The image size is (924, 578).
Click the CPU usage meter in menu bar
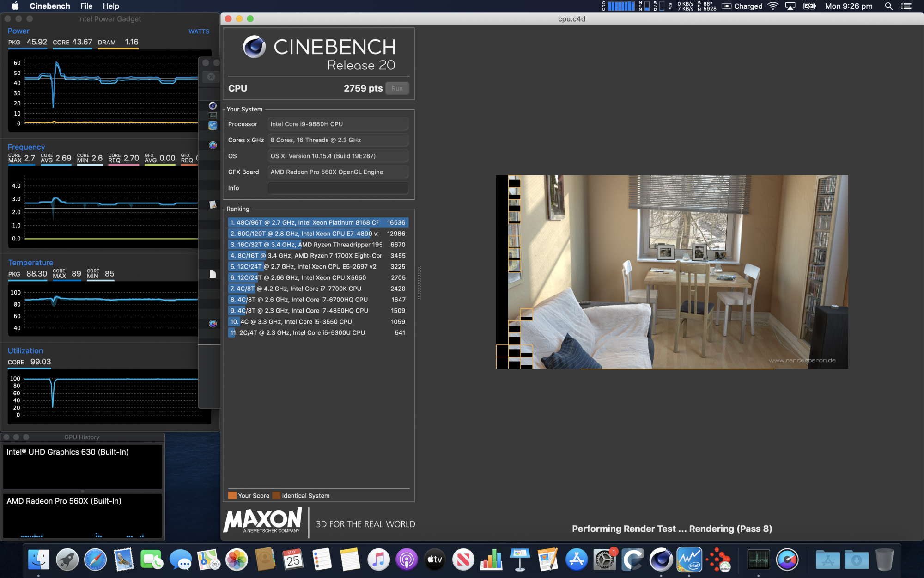click(x=618, y=6)
